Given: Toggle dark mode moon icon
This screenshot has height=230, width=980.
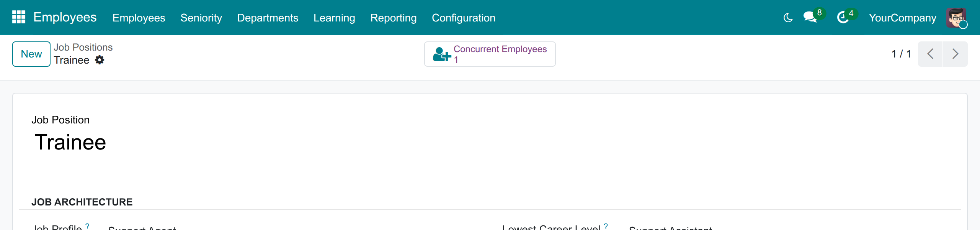Looking at the screenshot, I should coord(788,18).
